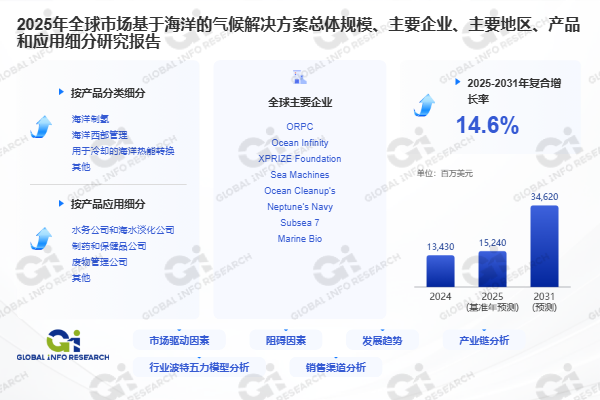Select the 行业波特五力模型分析 tag
The width and height of the screenshot is (600, 400).
coord(199,367)
